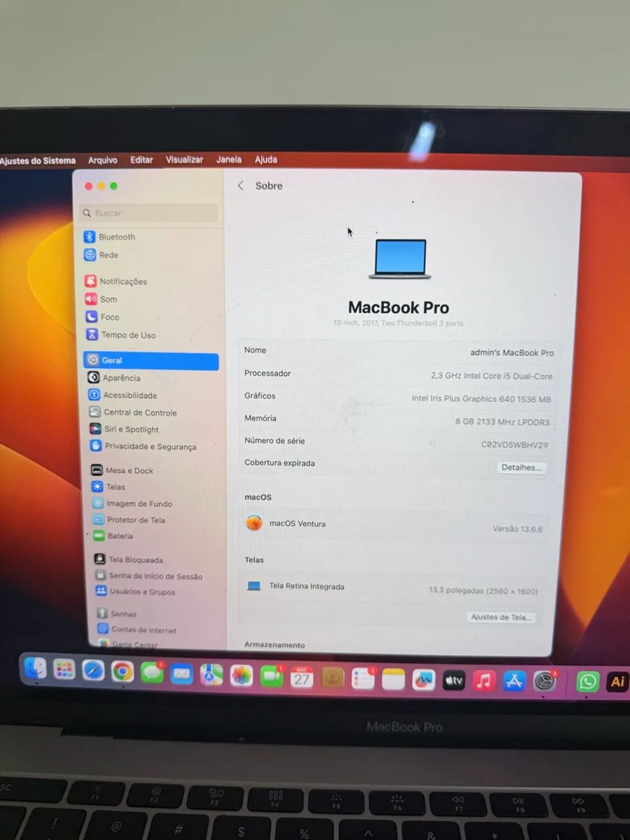The image size is (630, 840).
Task: Open the Janela menu
Action: pos(229,159)
